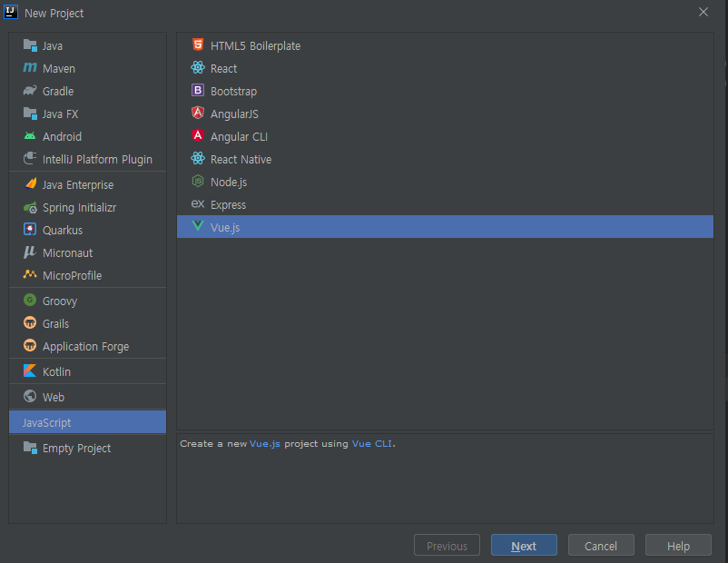Select Kotlin project type
This screenshot has width=728, height=563.
87,371
